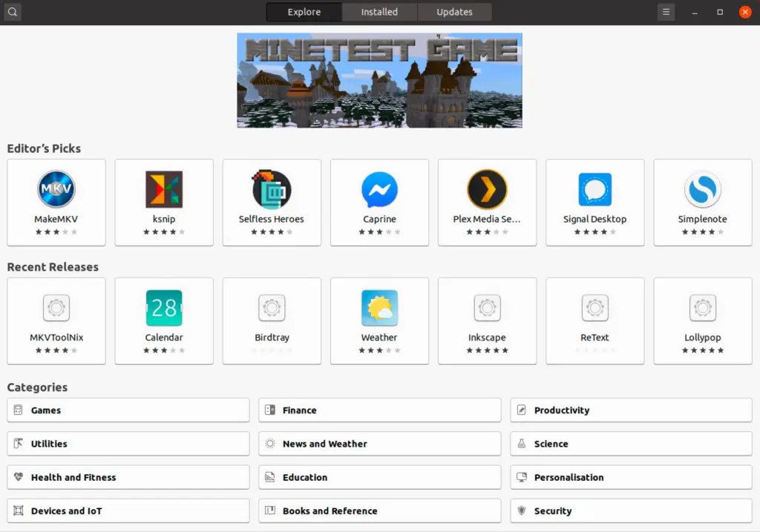760x532 pixels.
Task: Click the Lollypop star rating
Action: pos(702,350)
